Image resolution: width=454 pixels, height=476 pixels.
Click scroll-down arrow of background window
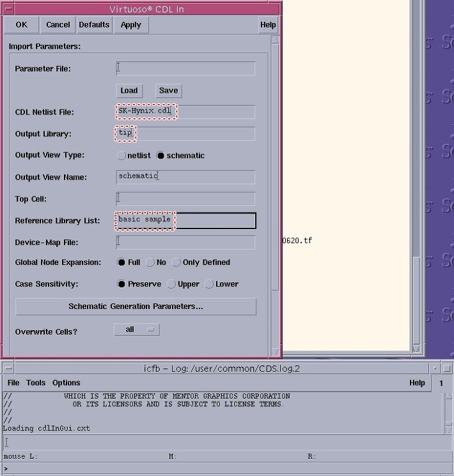417,349
